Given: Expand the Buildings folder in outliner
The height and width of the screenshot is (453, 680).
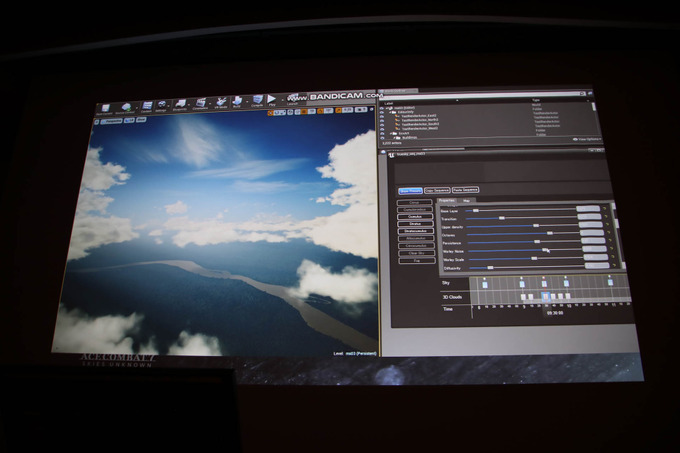Looking at the screenshot, I should coord(395,138).
